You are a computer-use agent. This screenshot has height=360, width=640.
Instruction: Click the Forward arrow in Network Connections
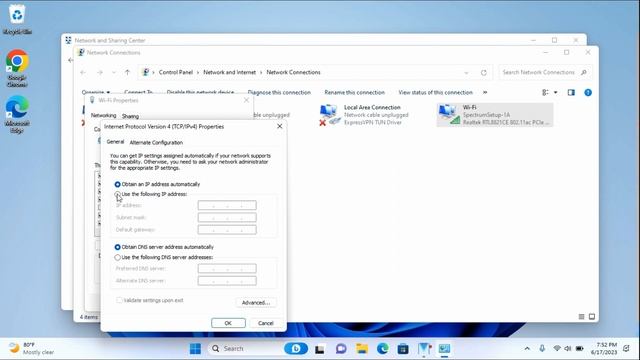tap(100, 72)
